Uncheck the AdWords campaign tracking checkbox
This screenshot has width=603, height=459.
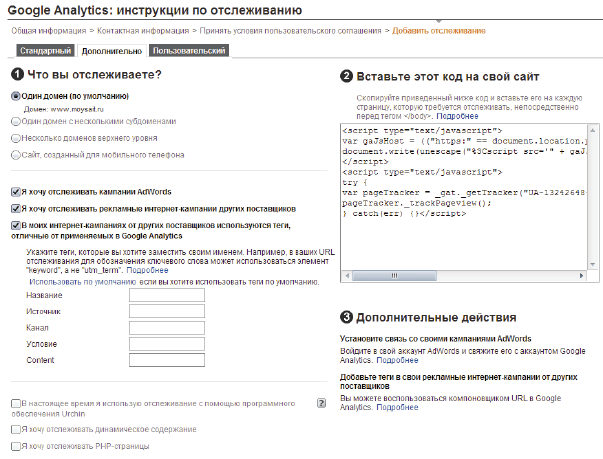click(15, 191)
